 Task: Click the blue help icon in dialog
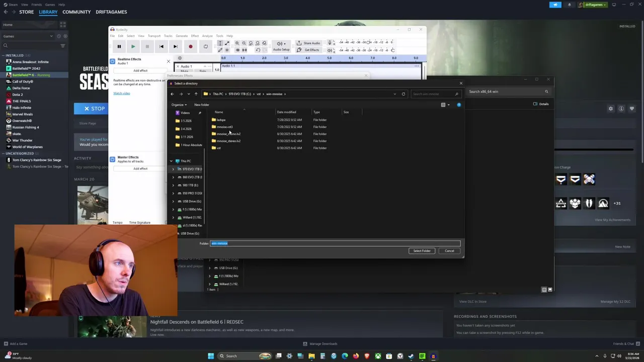point(459,105)
